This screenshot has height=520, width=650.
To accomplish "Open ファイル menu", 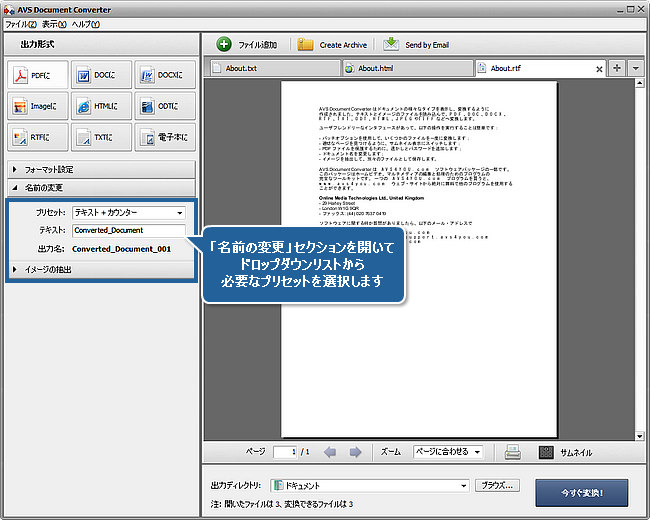I will point(21,24).
